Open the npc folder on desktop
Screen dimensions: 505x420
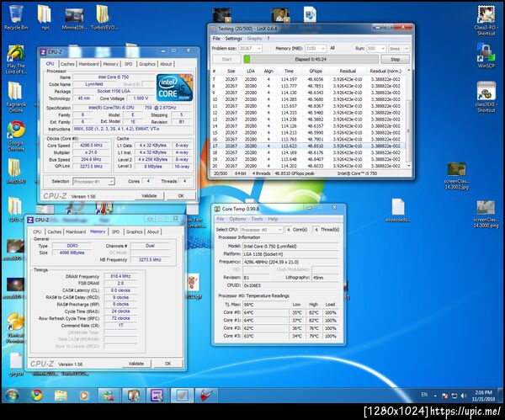click(x=45, y=19)
